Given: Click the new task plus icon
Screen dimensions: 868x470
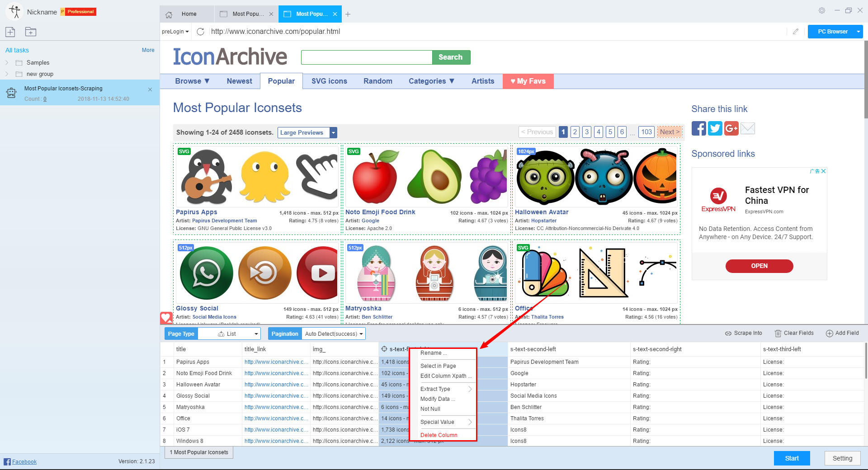Looking at the screenshot, I should 10,32.
